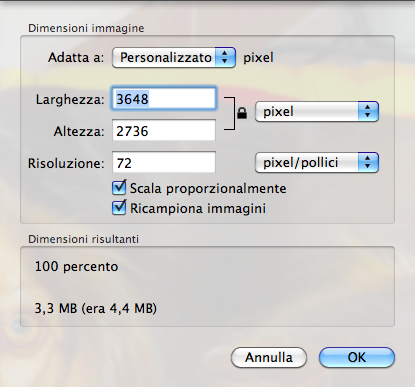The height and width of the screenshot is (387, 415).
Task: Click the Ricampiona immagini label text
Action: (x=198, y=208)
